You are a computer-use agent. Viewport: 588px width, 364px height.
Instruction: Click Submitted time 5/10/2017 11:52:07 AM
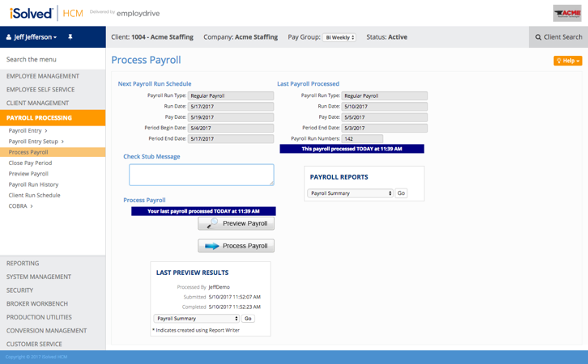tap(235, 297)
